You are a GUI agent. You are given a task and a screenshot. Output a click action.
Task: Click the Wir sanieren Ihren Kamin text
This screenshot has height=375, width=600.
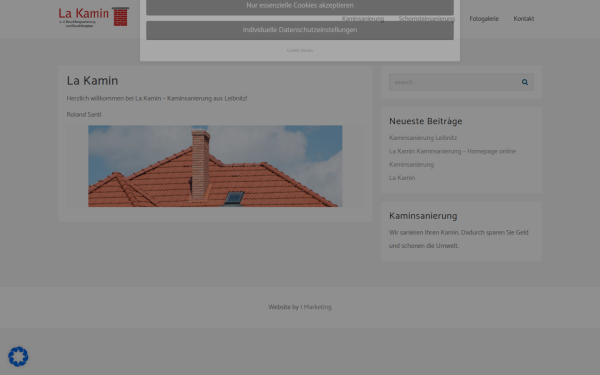tap(458, 239)
